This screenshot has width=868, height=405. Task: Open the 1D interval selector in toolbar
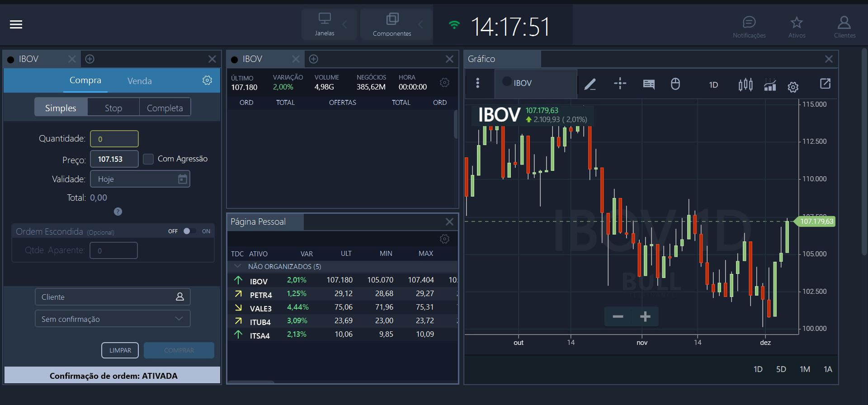[x=713, y=85]
